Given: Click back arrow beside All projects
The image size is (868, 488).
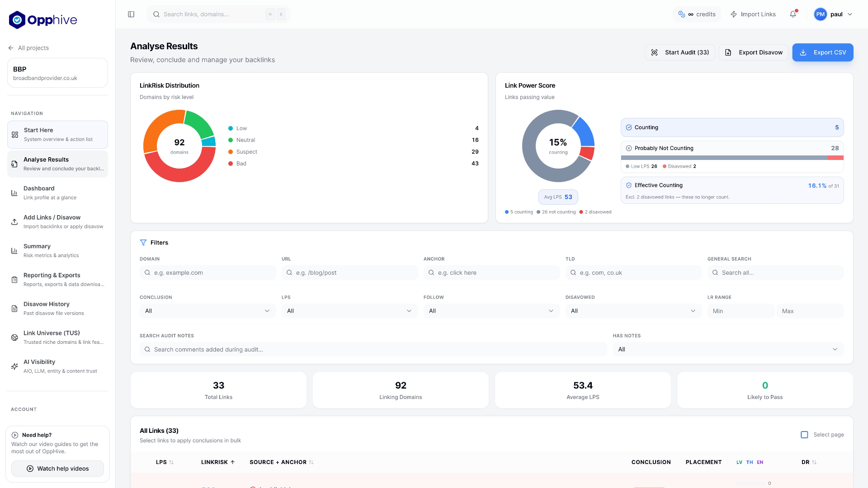Looking at the screenshot, I should pyautogui.click(x=11, y=48).
